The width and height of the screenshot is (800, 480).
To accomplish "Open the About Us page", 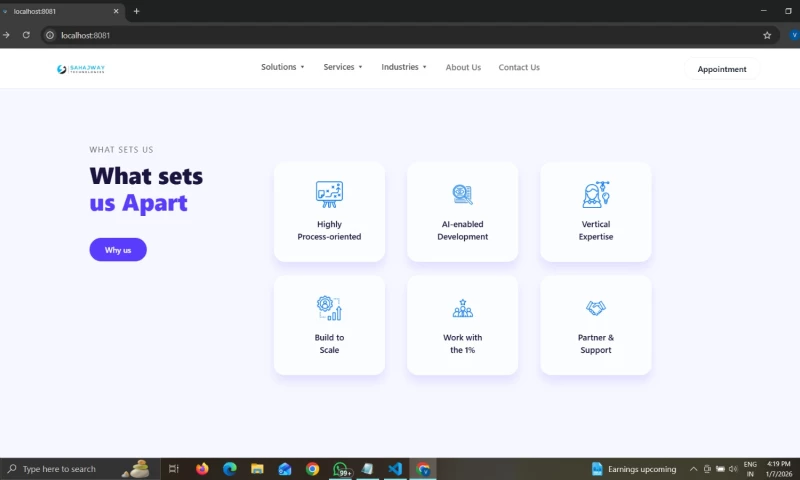I will point(463,67).
